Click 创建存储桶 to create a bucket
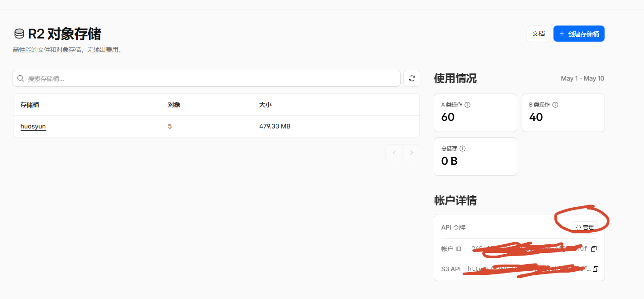Viewport: 644px width, 299px height. click(579, 34)
